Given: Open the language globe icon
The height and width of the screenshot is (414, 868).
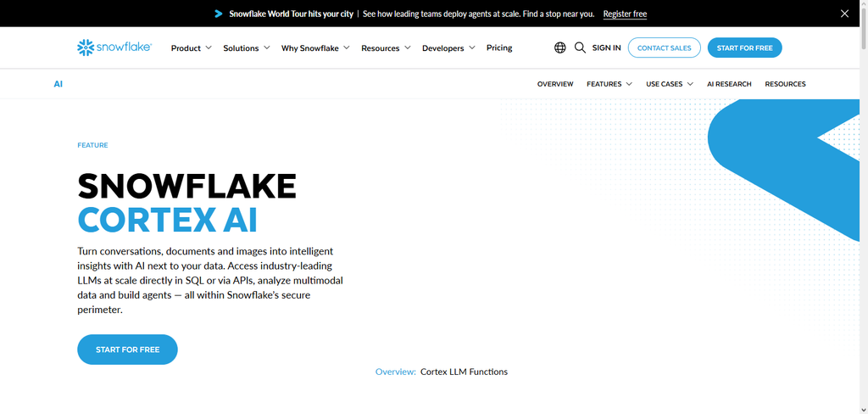Looking at the screenshot, I should [560, 48].
